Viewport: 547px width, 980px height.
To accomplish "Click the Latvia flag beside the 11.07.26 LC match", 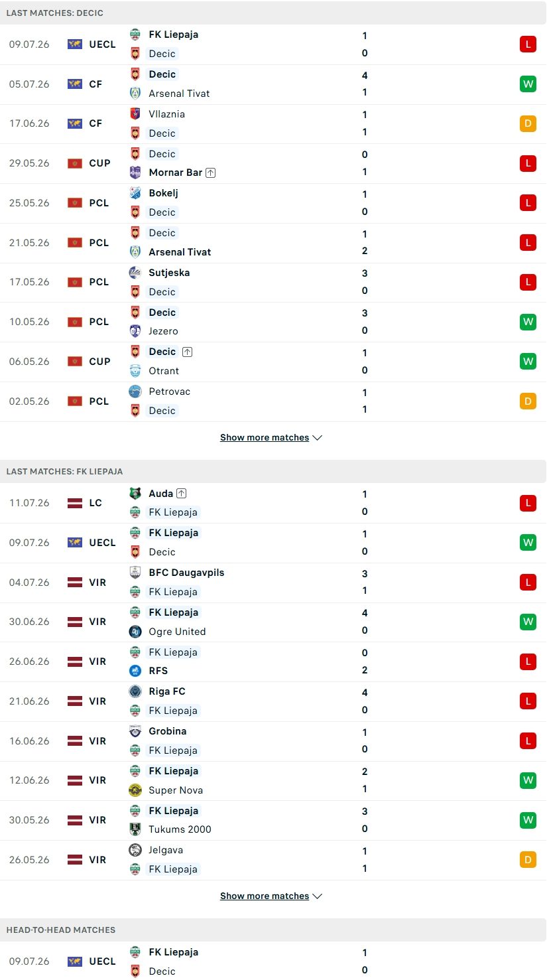I will 75,503.
